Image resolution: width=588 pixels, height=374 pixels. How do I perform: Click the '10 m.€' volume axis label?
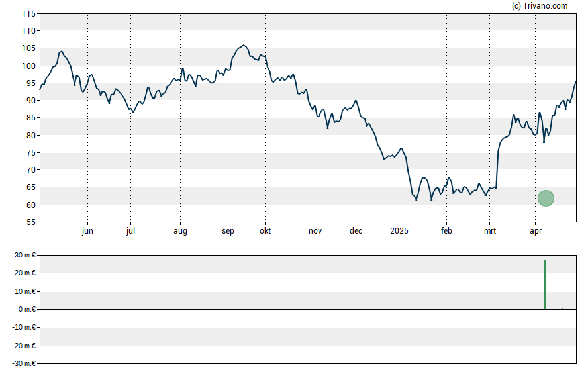coord(25,291)
